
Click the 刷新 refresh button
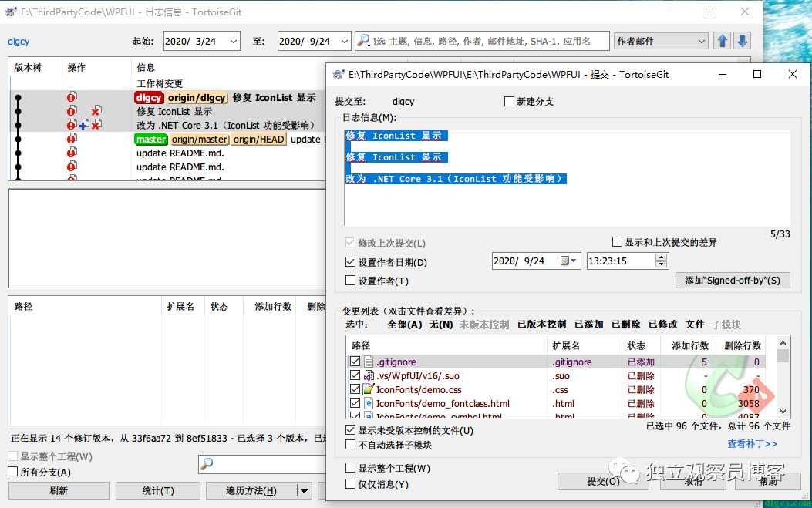tap(59, 490)
